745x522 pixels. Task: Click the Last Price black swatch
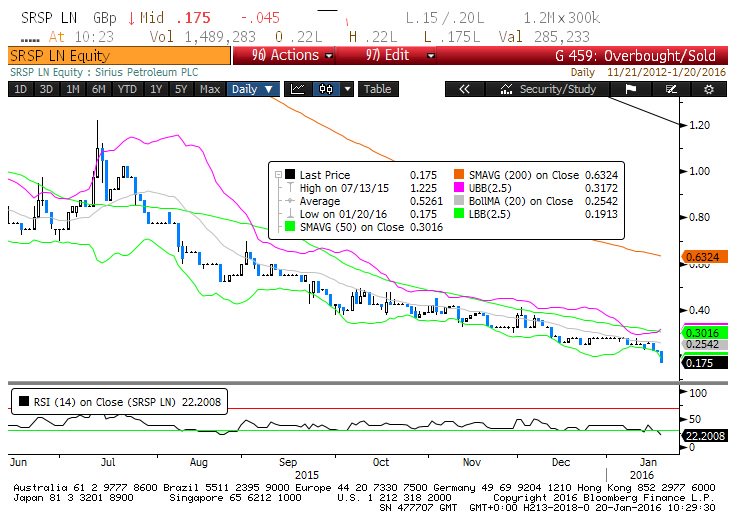tap(289, 174)
